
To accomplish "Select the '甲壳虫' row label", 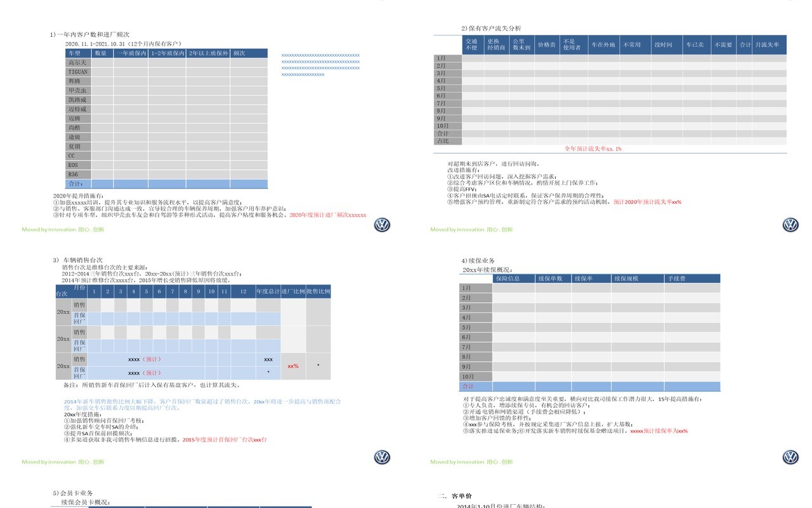I will click(79, 91).
